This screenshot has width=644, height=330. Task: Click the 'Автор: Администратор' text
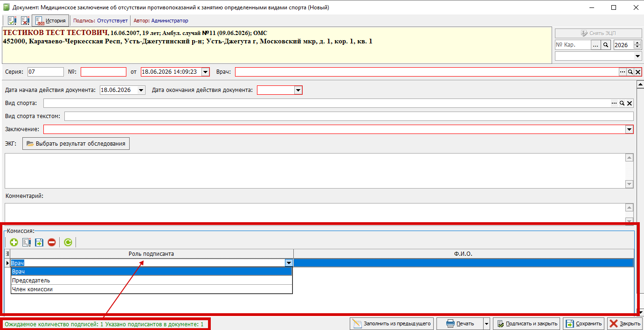click(x=161, y=21)
